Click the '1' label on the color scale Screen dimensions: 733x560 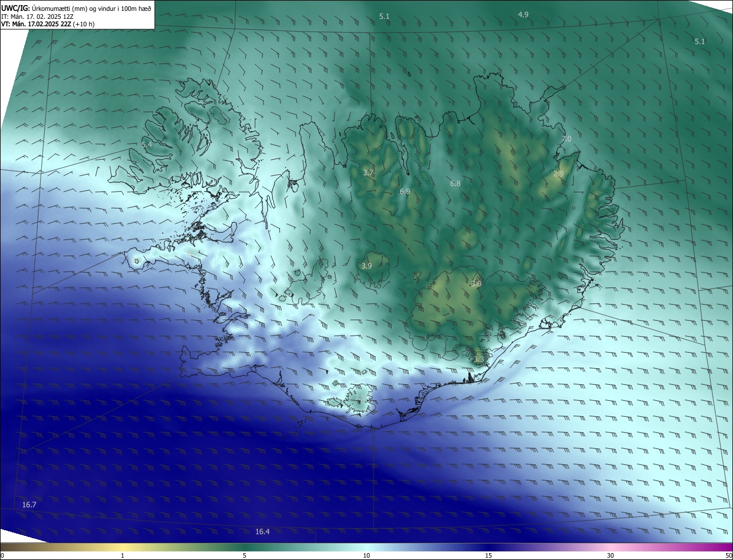point(123,555)
